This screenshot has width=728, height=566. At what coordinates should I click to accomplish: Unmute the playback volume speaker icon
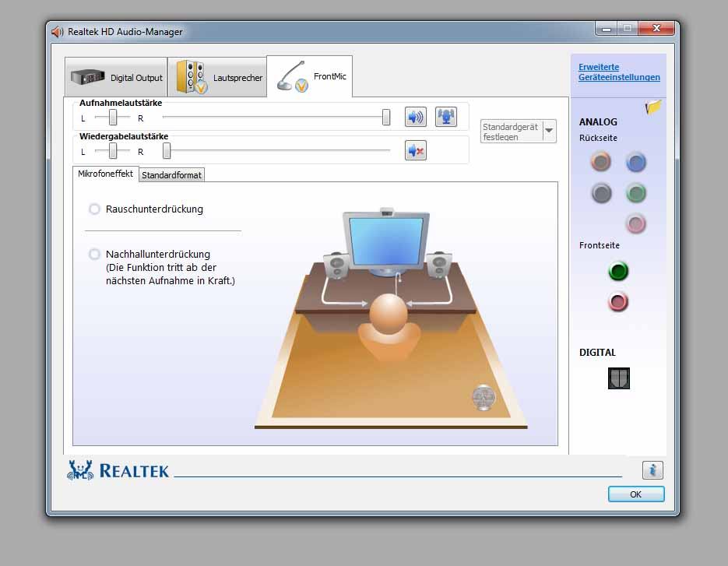416,150
